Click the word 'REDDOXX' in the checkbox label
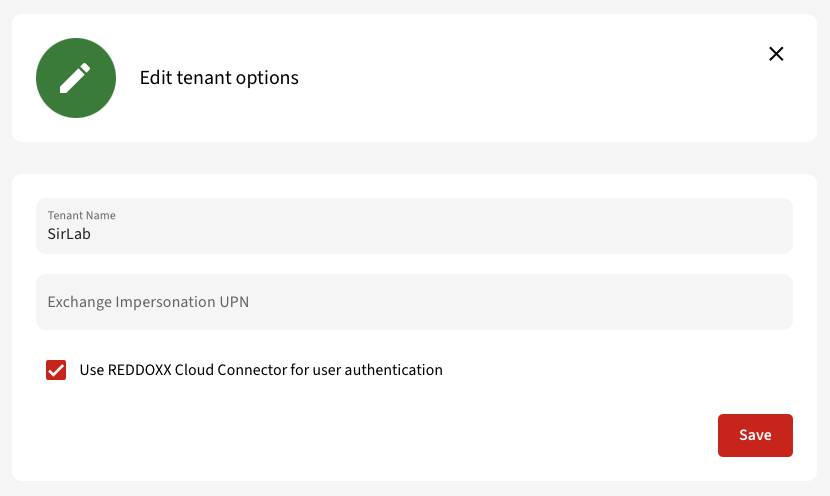 tap(140, 369)
